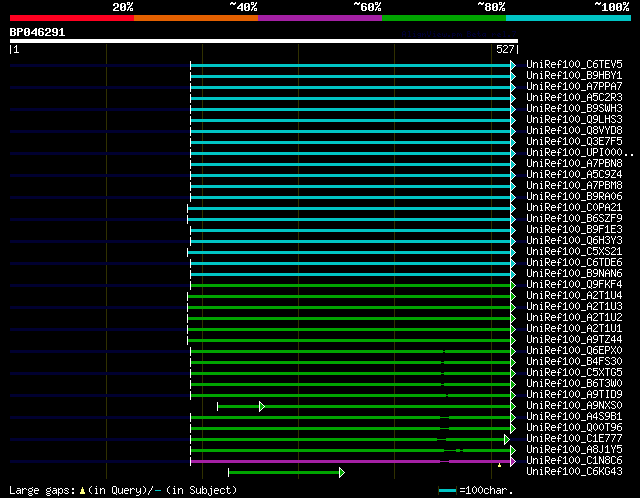The width and height of the screenshot is (640, 498).
Task: Click the first-segment arrowhead in A9NXS0 row
Action: pyautogui.click(x=262, y=407)
